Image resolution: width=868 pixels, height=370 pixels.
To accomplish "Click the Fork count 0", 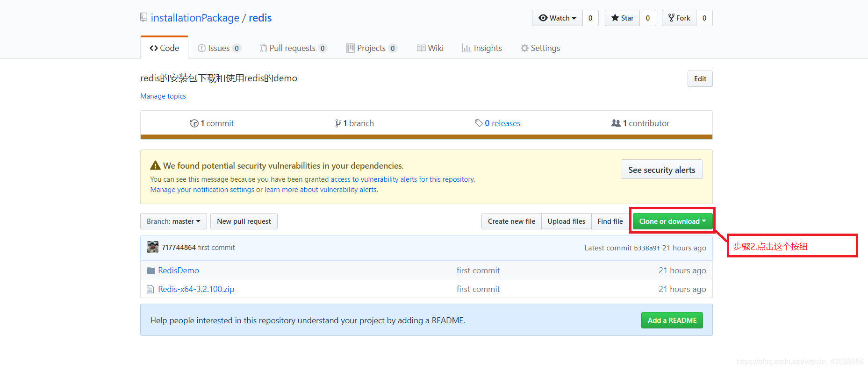I will pos(704,18).
